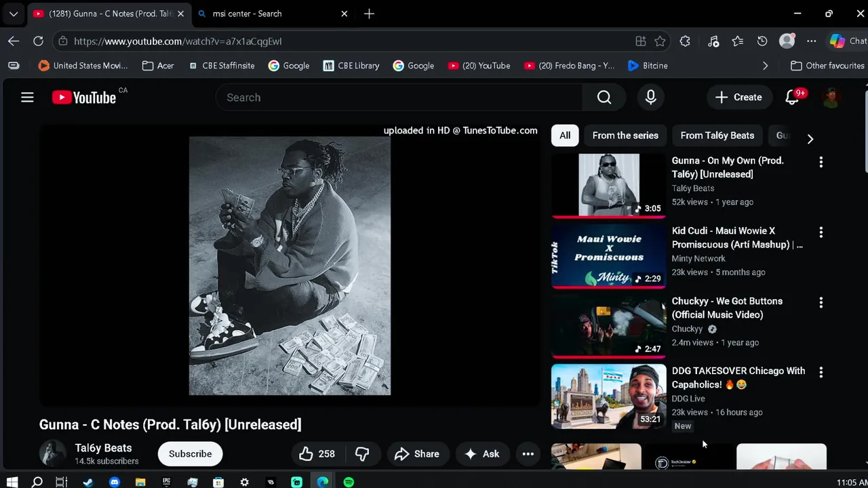The width and height of the screenshot is (868, 488).
Task: Open the Edge media control icon
Action: pyautogui.click(x=713, y=41)
